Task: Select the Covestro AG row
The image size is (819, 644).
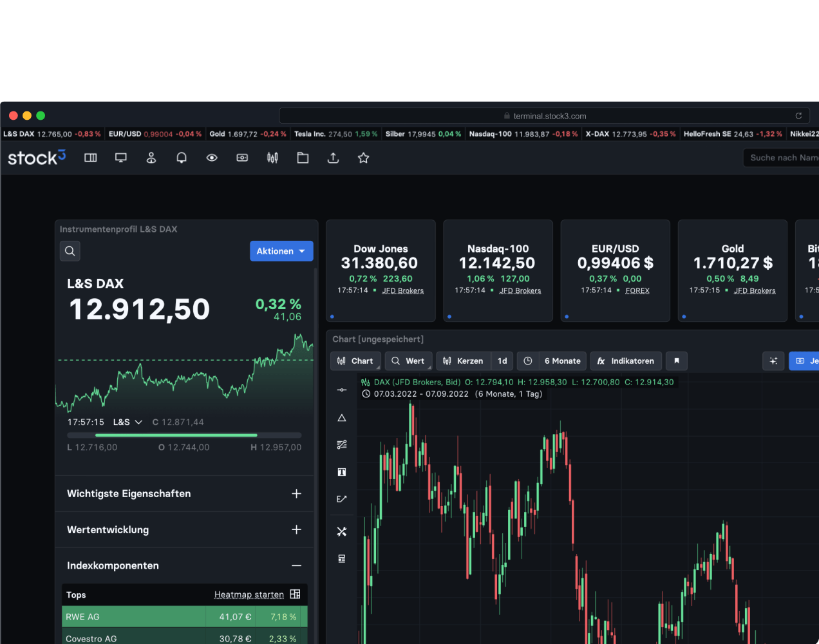Action: click(x=184, y=638)
